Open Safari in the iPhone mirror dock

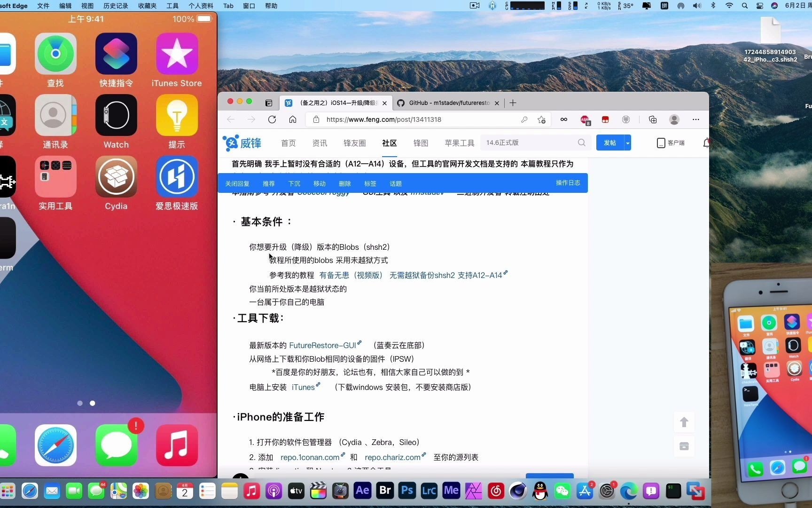[x=55, y=445]
